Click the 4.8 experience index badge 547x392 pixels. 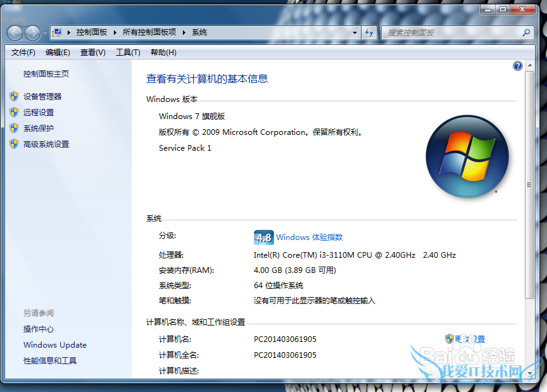click(264, 237)
